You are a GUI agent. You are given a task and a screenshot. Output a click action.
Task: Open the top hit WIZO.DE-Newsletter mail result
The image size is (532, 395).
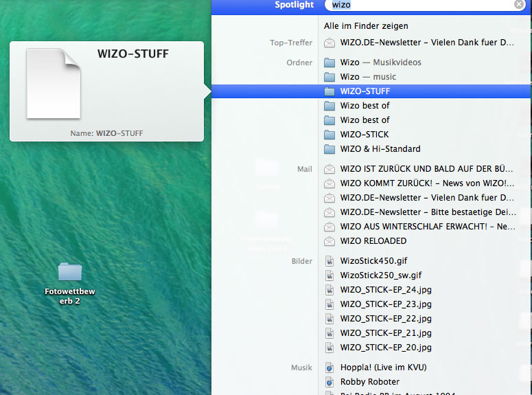click(x=427, y=43)
